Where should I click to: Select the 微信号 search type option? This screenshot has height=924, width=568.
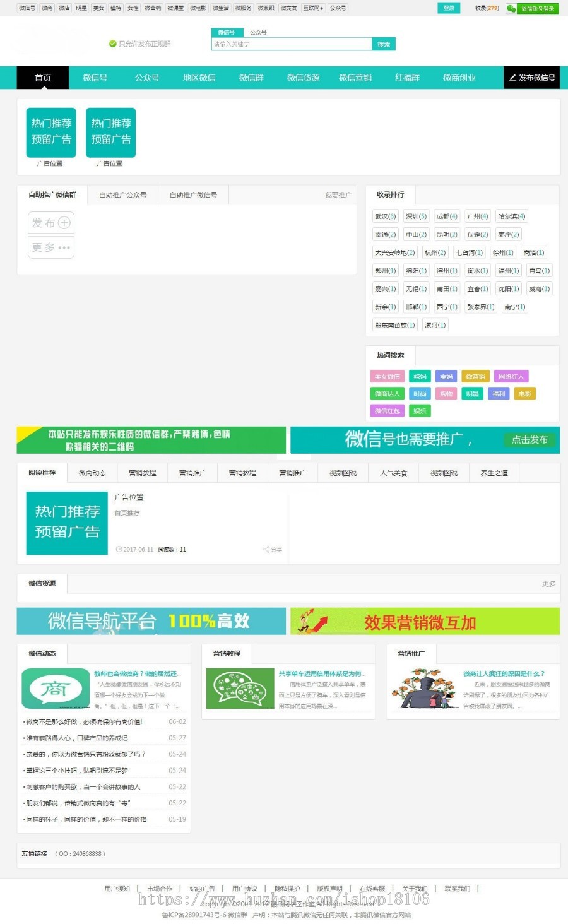pyautogui.click(x=227, y=32)
